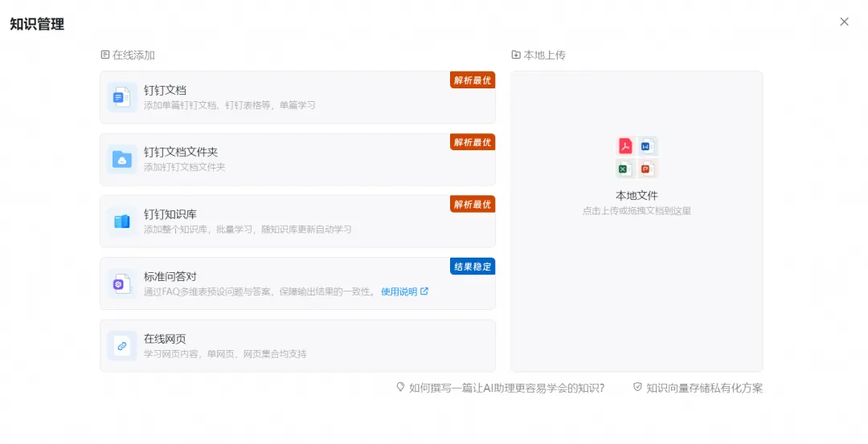The width and height of the screenshot is (868, 444).
Task: Click the 在线添加 section icon
Action: point(105,55)
